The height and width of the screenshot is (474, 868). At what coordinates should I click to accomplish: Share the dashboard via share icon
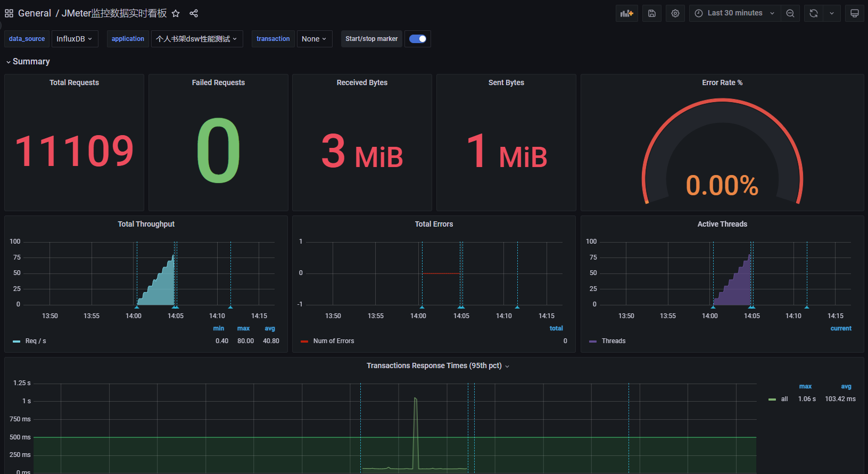[194, 13]
